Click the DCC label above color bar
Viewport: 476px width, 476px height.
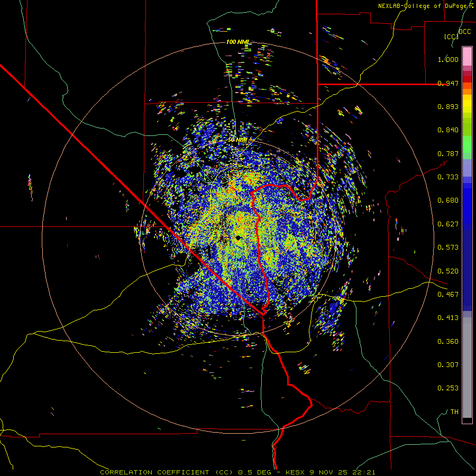point(464,32)
